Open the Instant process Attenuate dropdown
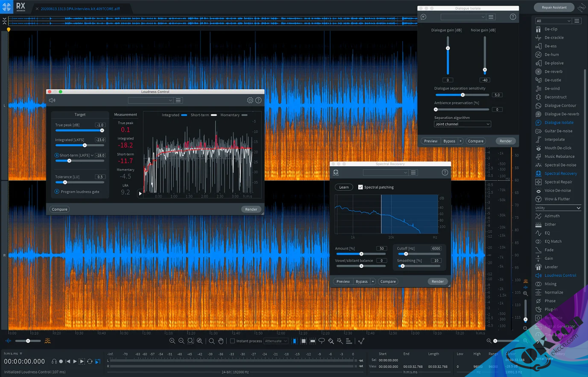Image resolution: width=588 pixels, height=377 pixels. [276, 341]
